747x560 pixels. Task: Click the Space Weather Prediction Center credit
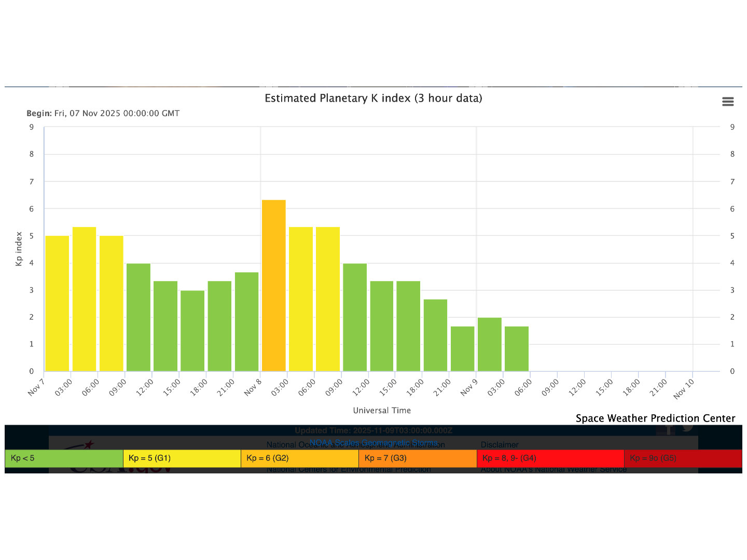point(655,418)
